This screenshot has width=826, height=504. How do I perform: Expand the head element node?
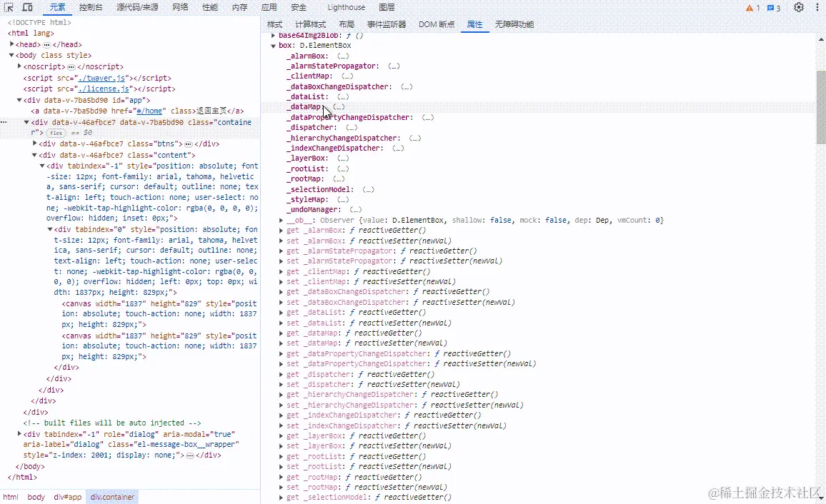coord(11,44)
